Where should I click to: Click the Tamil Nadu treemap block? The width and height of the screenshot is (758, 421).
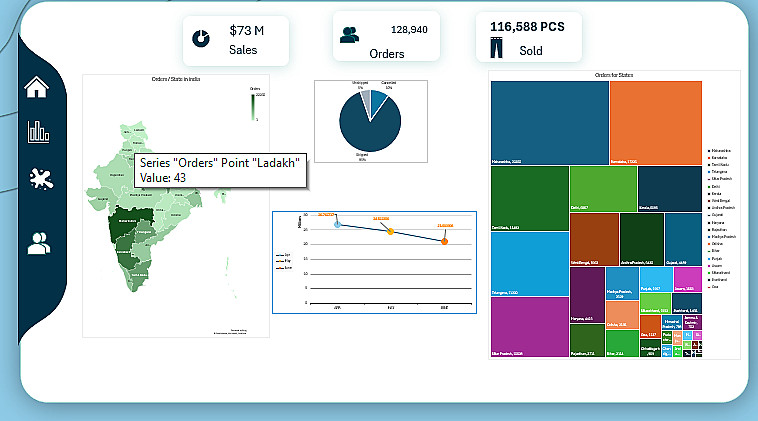point(530,198)
